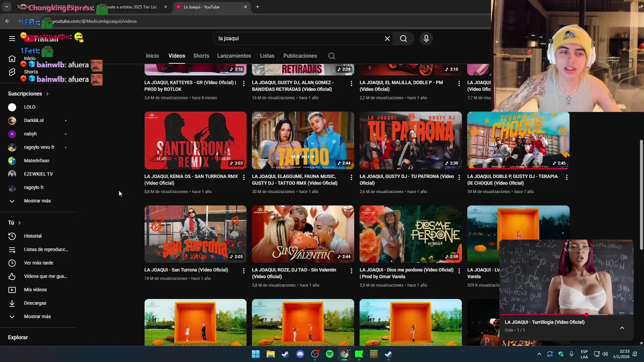The width and height of the screenshot is (644, 362).
Task: Switch to Shorts channel tab
Action: [x=201, y=56]
